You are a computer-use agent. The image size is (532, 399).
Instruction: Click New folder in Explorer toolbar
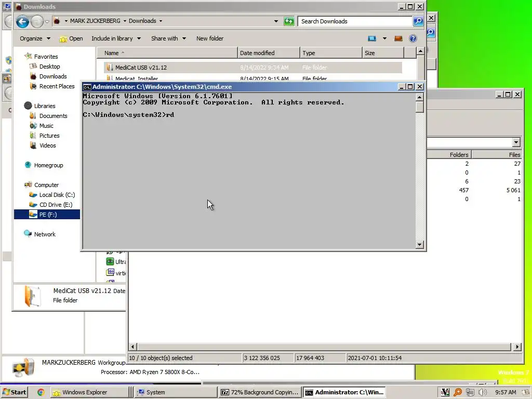(x=210, y=38)
